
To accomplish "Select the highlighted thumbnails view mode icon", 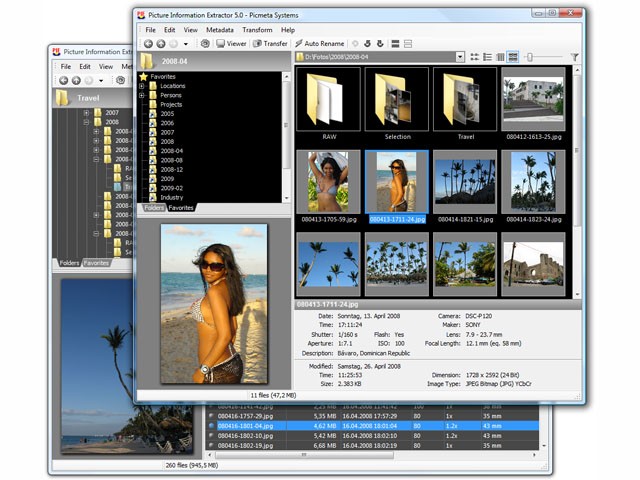I will pos(513,57).
